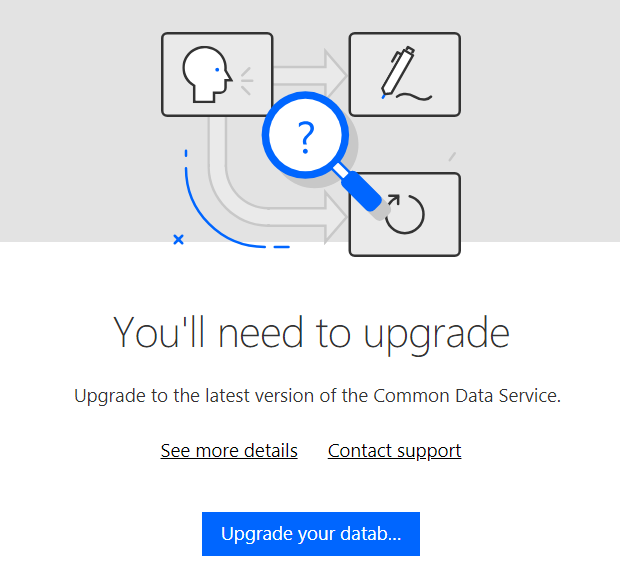
Task: Open the See more details link
Action: tap(229, 451)
